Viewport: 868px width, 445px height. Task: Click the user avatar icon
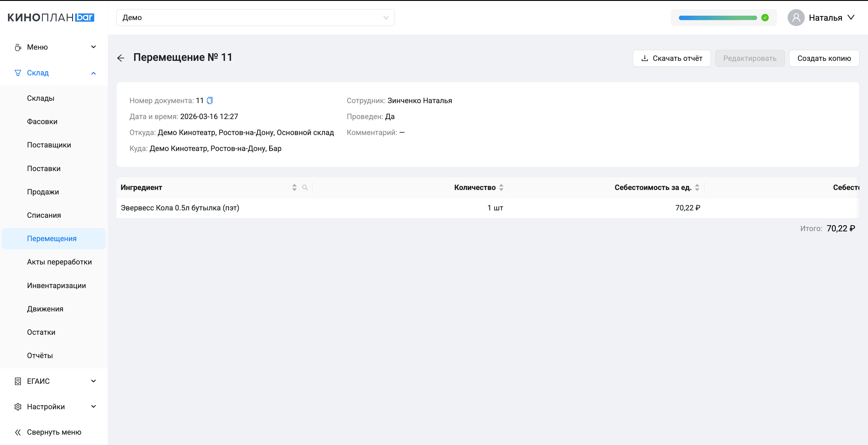pyautogui.click(x=796, y=17)
